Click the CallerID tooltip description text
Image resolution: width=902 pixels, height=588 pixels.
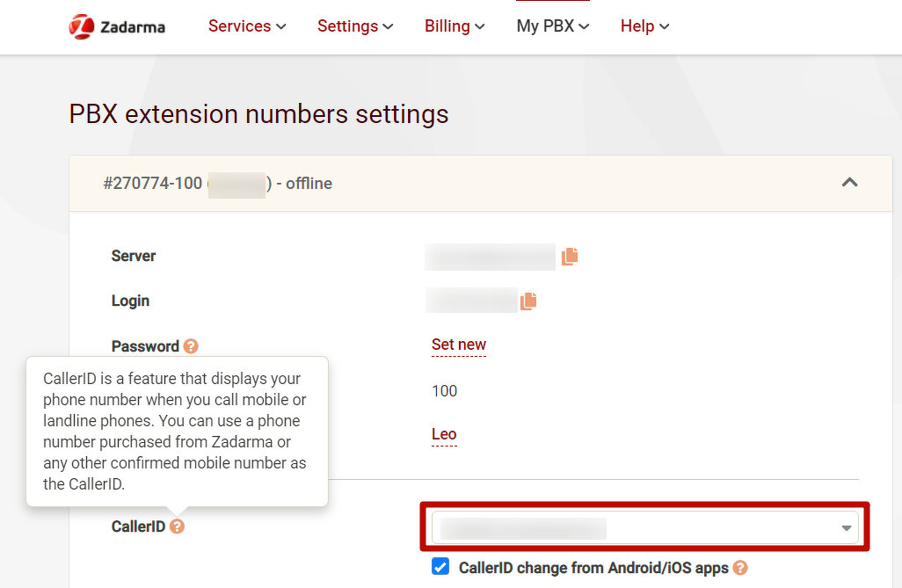coord(176,431)
